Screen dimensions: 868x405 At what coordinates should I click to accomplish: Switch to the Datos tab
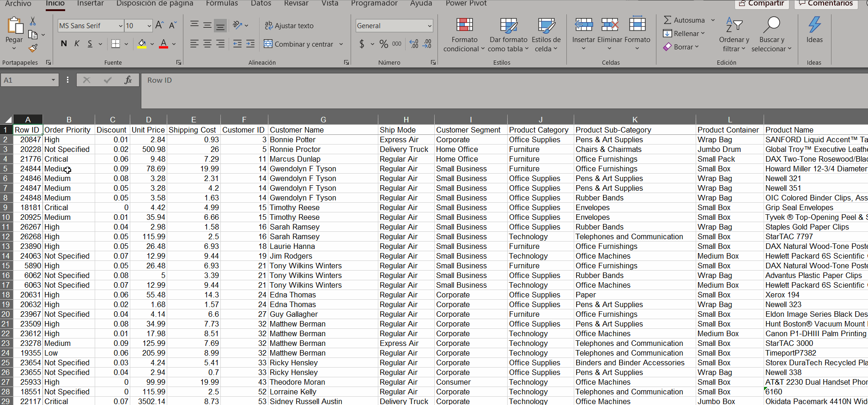(261, 4)
